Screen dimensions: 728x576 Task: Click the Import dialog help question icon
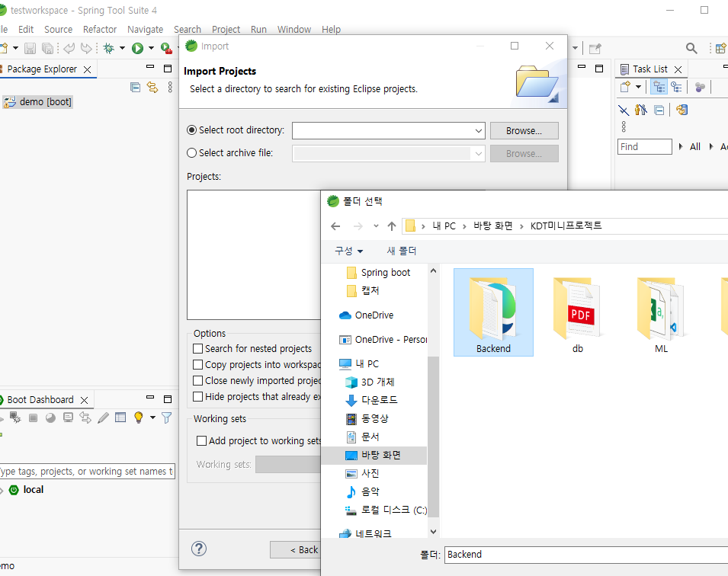[199, 549]
